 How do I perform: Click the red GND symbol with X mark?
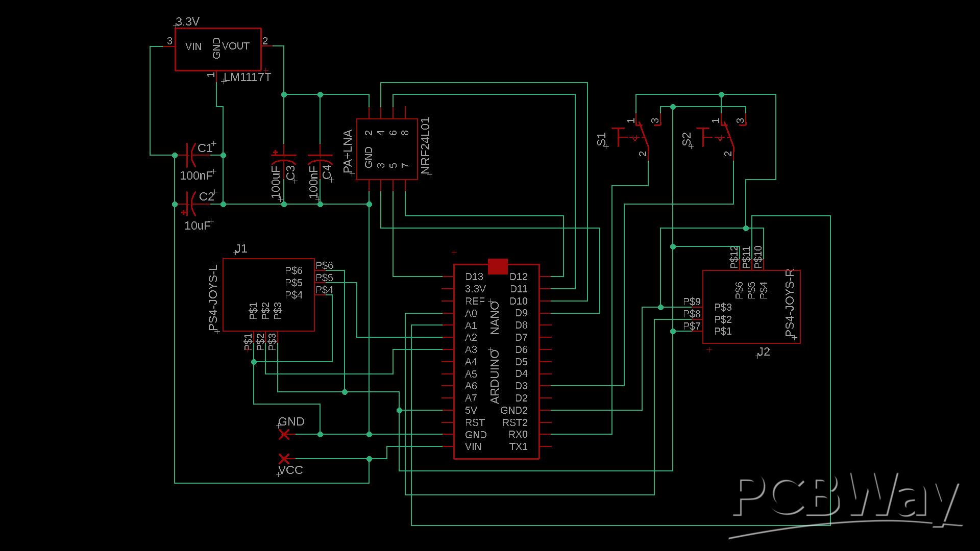tap(284, 434)
